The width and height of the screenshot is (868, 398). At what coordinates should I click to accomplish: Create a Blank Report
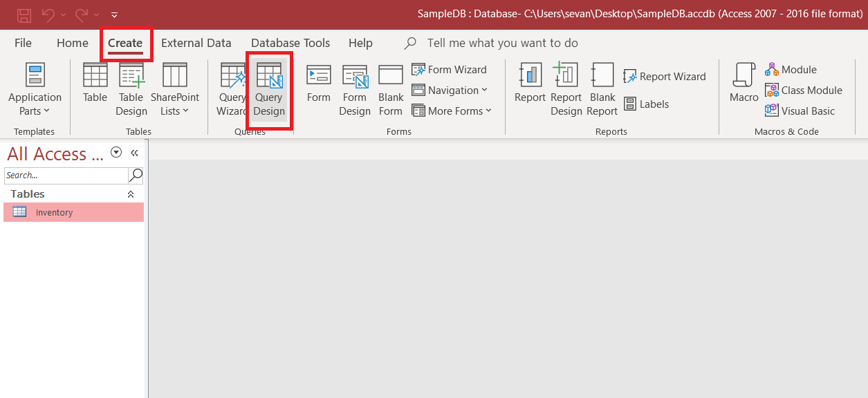pyautogui.click(x=602, y=90)
